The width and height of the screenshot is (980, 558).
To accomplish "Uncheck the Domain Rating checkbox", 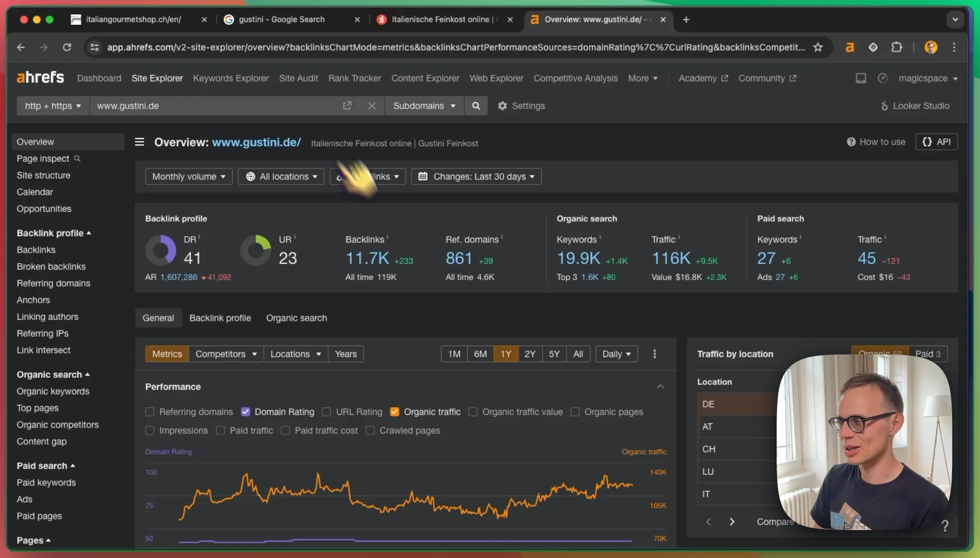I will coord(245,412).
